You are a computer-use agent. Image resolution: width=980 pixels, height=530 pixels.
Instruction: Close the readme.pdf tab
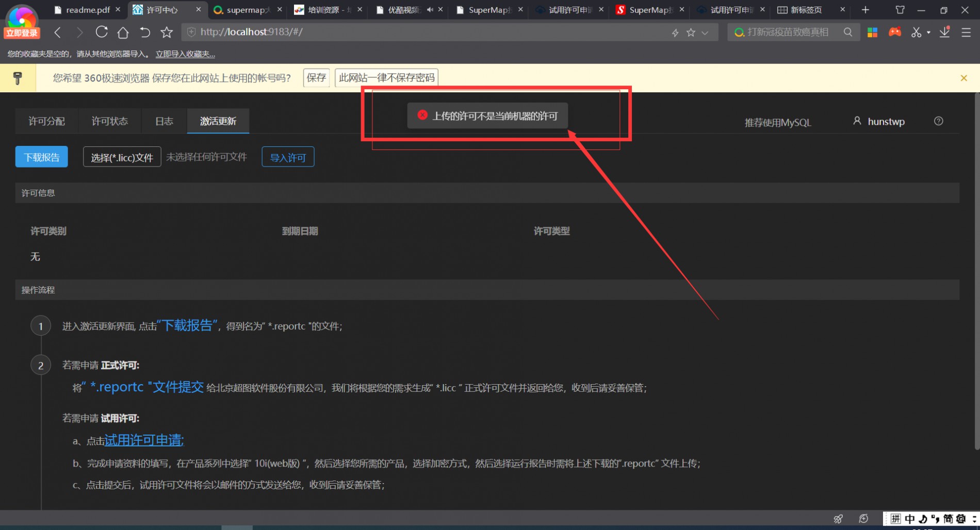tap(118, 10)
